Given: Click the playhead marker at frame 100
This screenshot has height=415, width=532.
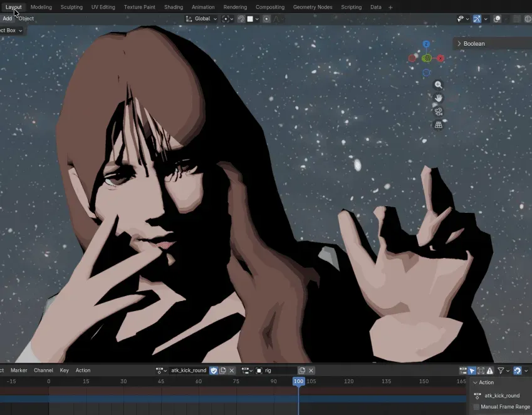Looking at the screenshot, I should pos(298,381).
